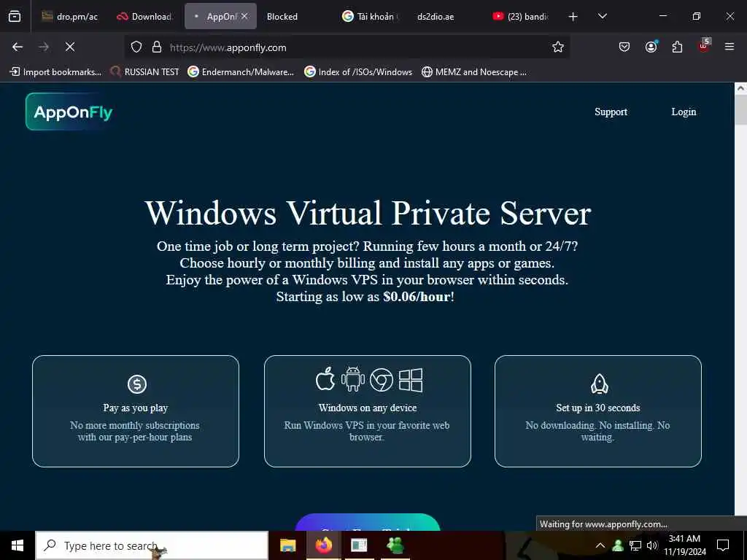Click the Windows on any device heading
The width and height of the screenshot is (747, 560).
368,408
